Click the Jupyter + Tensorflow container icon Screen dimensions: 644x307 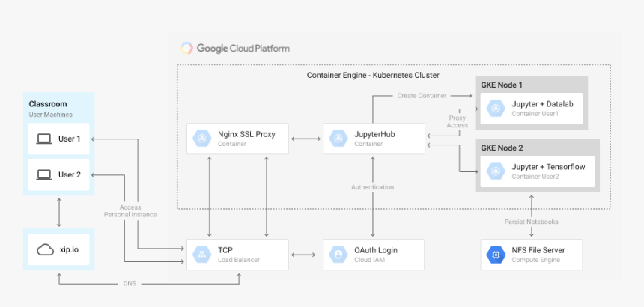(496, 171)
